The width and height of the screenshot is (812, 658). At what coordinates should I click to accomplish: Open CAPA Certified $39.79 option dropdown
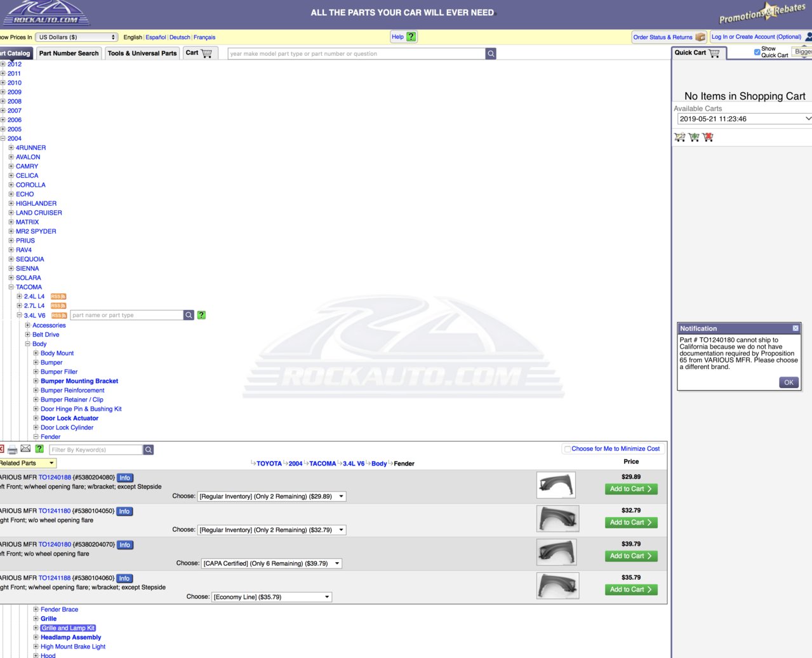tap(272, 563)
